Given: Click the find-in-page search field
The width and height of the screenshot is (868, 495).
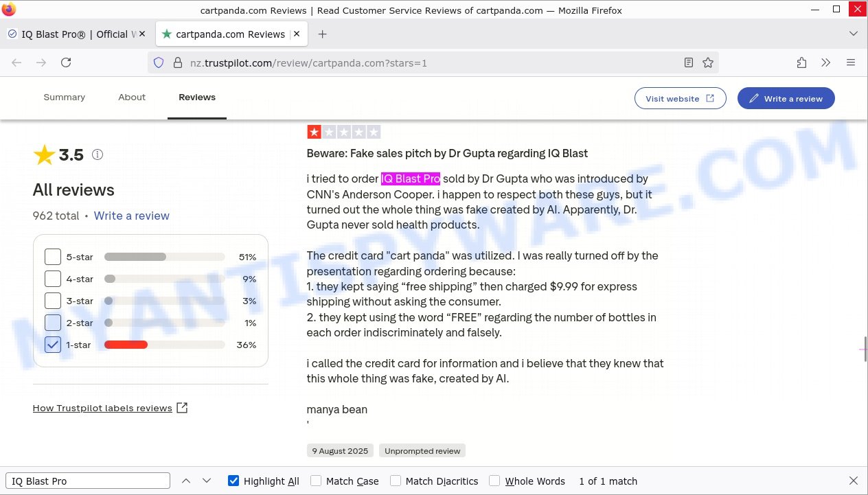Looking at the screenshot, I should click(88, 481).
